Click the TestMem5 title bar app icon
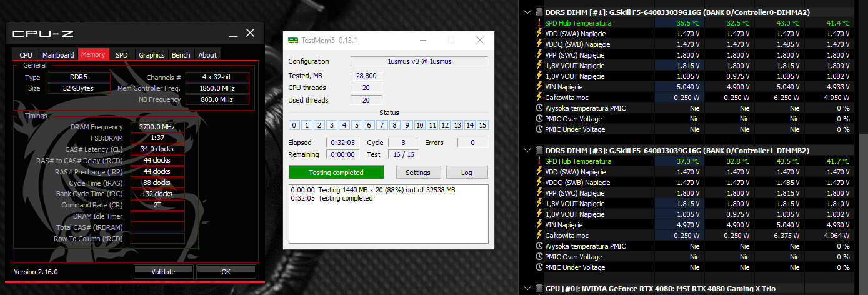 pyautogui.click(x=293, y=41)
